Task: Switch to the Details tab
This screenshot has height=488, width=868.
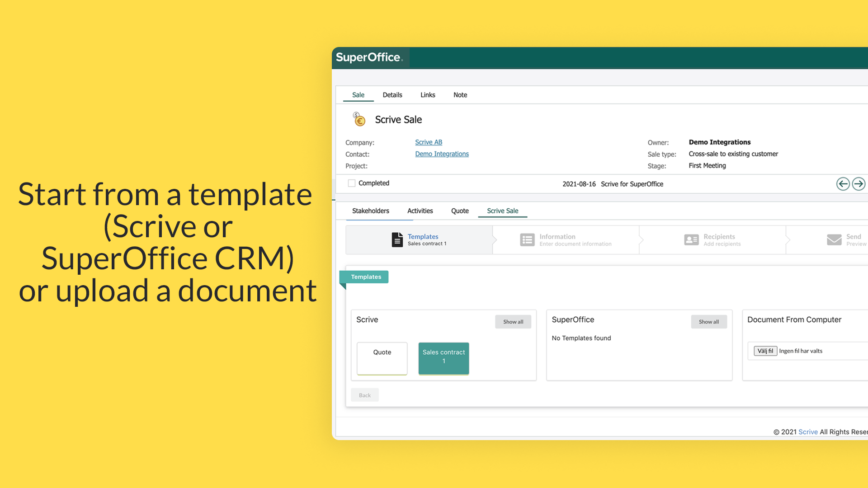Action: [392, 95]
